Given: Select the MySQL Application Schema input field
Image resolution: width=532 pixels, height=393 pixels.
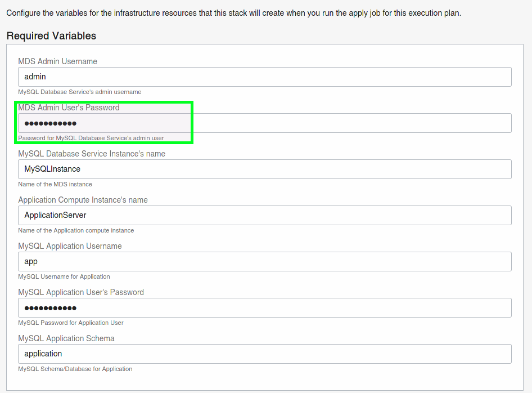Looking at the screenshot, I should point(265,354).
